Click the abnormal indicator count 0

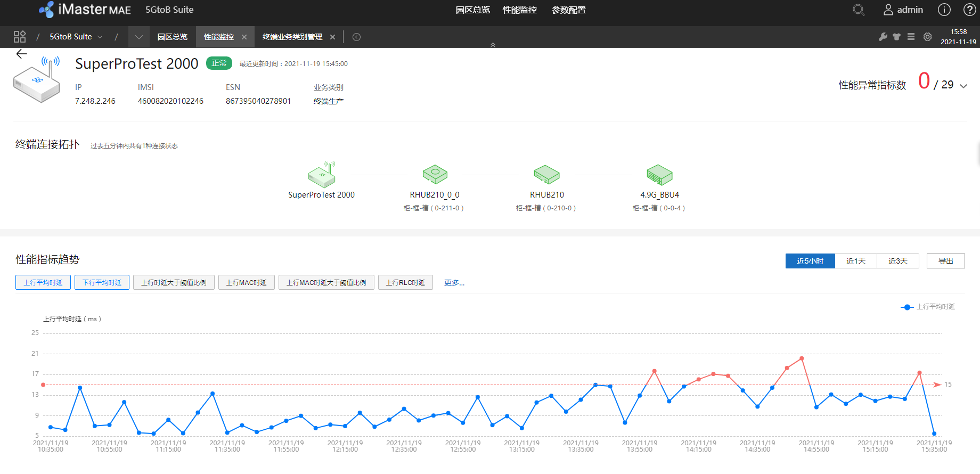(x=924, y=81)
